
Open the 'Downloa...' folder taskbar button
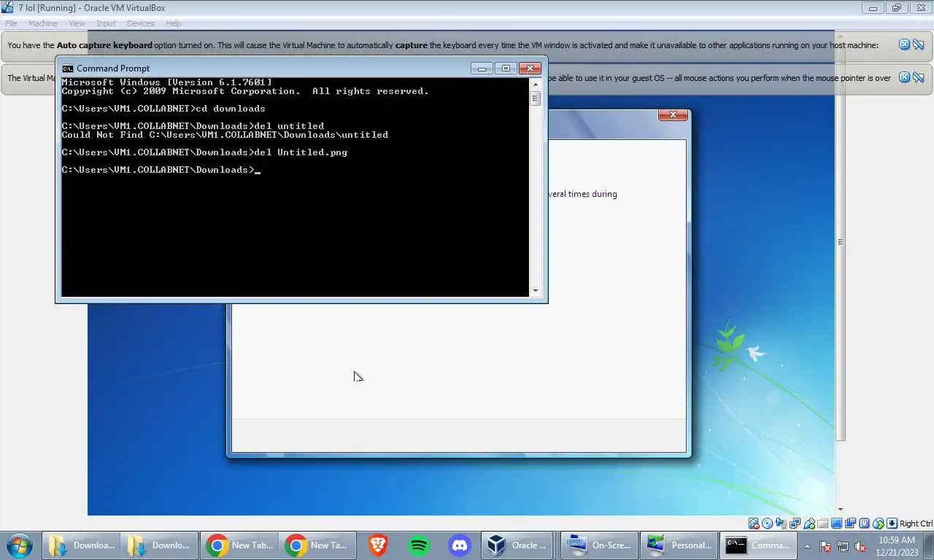pyautogui.click(x=81, y=545)
